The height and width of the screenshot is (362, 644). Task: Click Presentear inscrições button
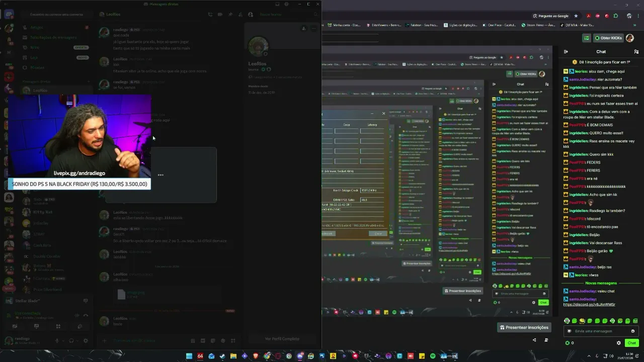click(524, 327)
